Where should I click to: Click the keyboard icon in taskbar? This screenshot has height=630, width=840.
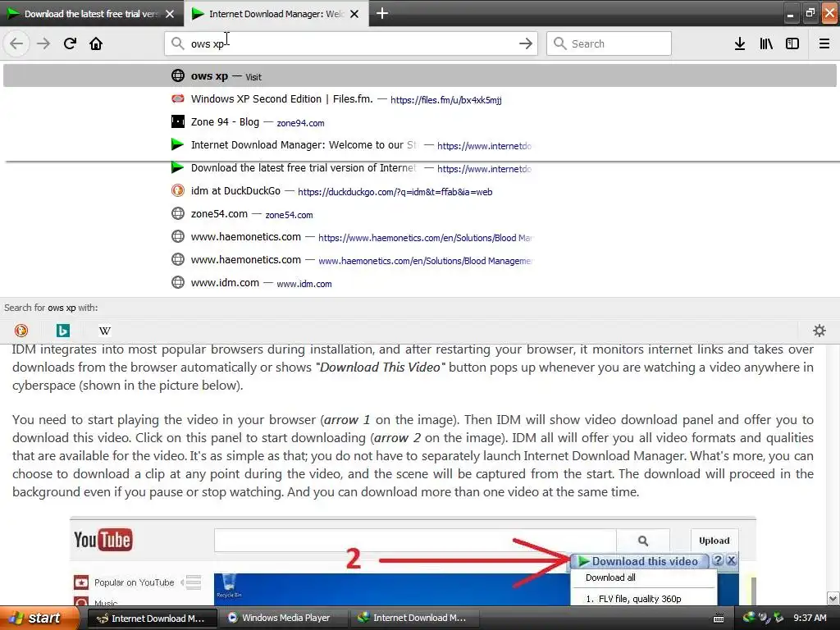[719, 619]
